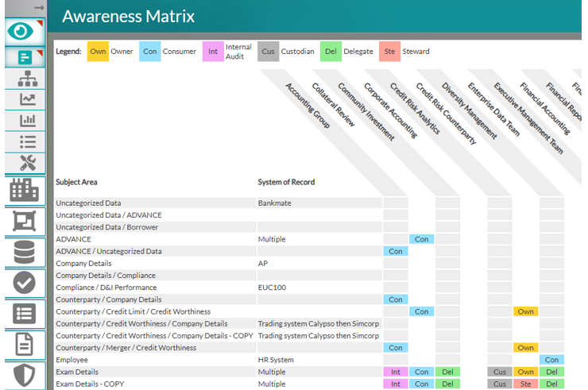588x390 pixels.
Task: Click the checkmark circle icon
Action: tap(24, 283)
